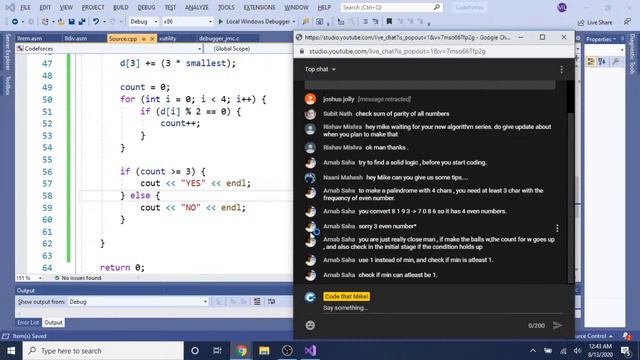640x360 pixels.
Task: Click the Save icon in toolbar
Action: coord(71,22)
